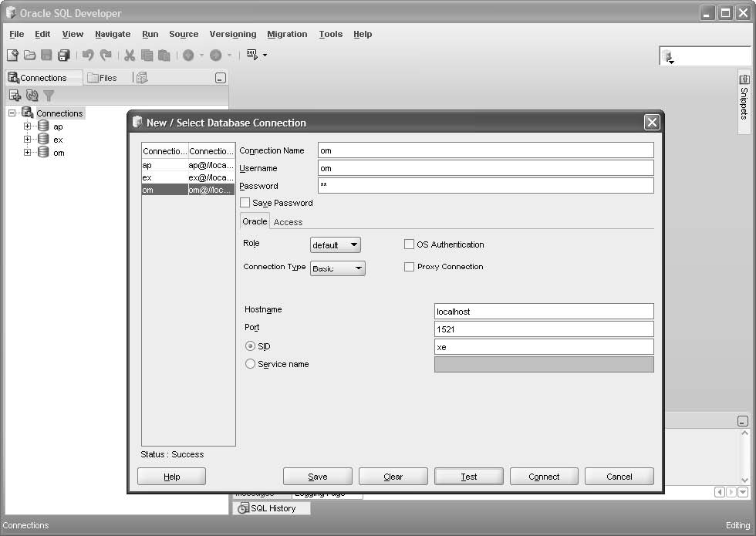Enable the Save Password checkbox

pos(245,203)
